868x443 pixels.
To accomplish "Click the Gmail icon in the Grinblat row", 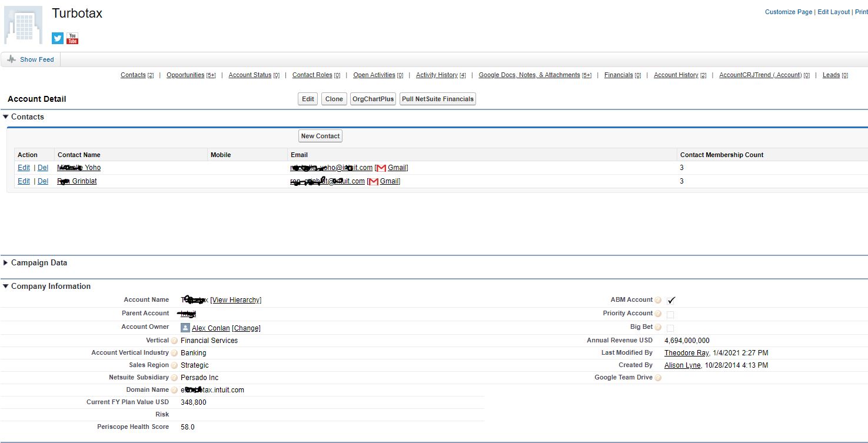I will tap(373, 181).
